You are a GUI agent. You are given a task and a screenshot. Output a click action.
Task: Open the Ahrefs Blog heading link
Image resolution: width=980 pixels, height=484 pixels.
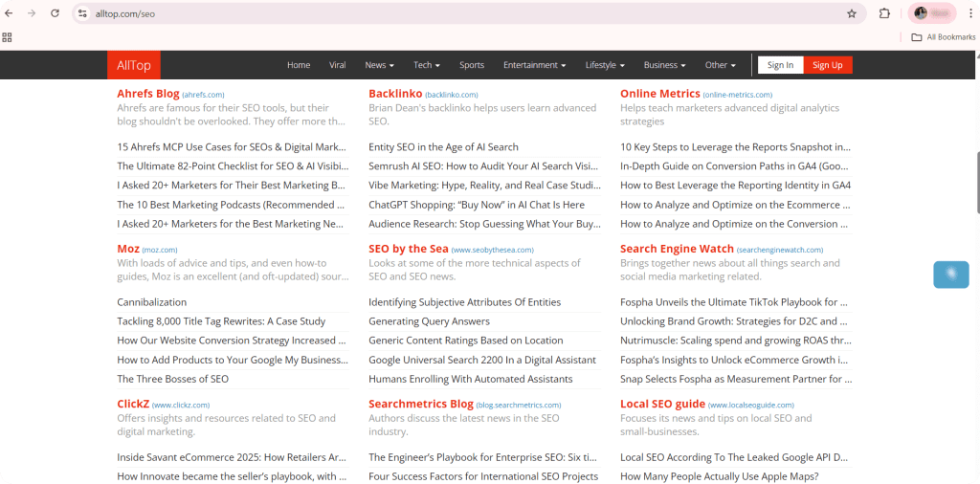point(148,94)
